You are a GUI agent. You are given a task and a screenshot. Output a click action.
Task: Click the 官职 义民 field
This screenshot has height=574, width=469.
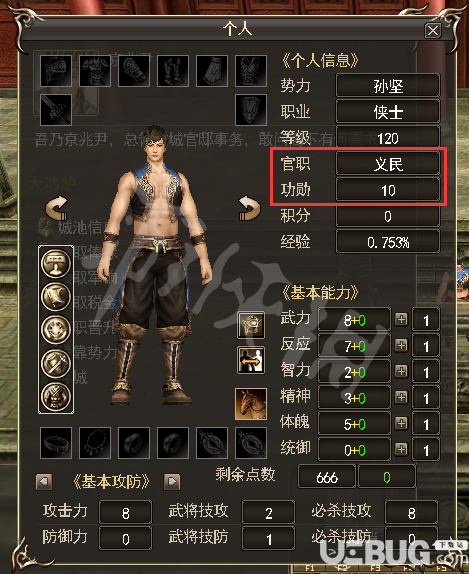pyautogui.click(x=388, y=164)
